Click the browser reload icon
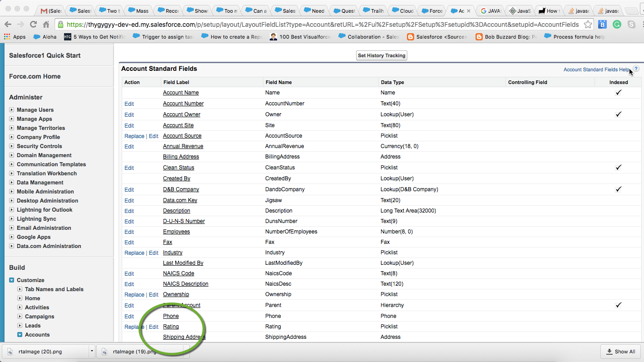The image size is (644, 362). pyautogui.click(x=33, y=25)
